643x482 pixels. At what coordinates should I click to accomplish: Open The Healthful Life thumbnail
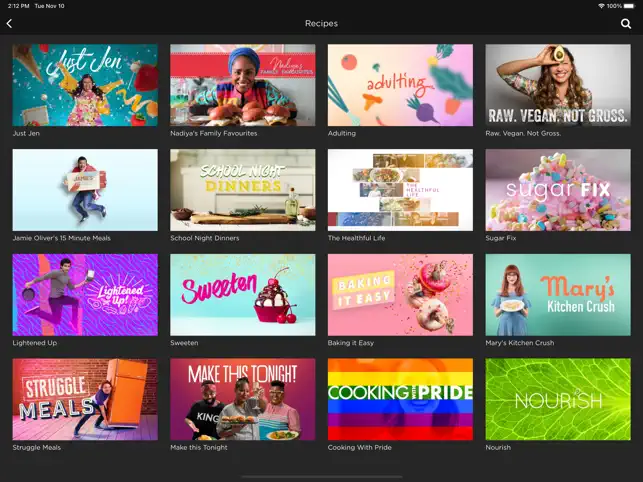point(400,190)
